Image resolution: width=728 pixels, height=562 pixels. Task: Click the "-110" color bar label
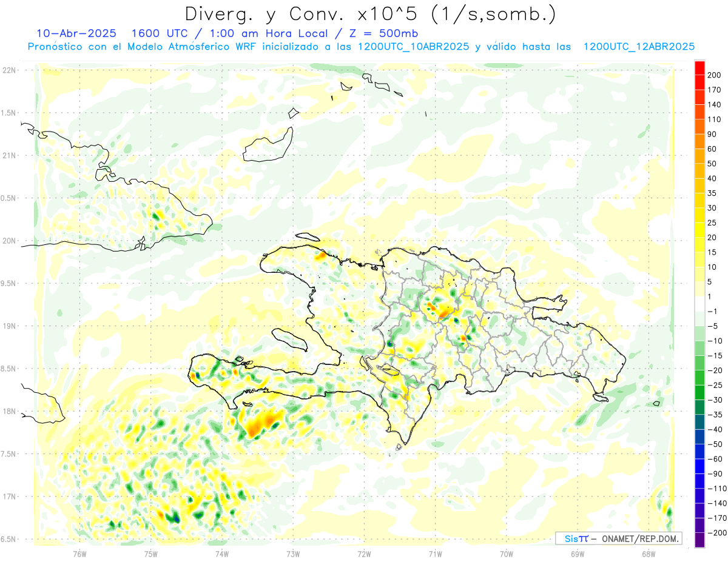pyautogui.click(x=717, y=489)
